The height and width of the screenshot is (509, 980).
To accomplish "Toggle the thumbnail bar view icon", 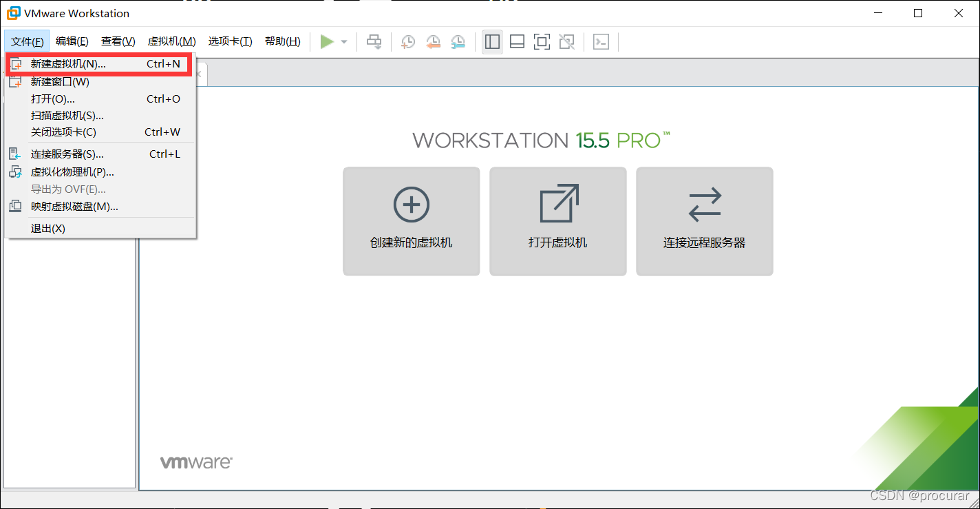I will point(517,42).
